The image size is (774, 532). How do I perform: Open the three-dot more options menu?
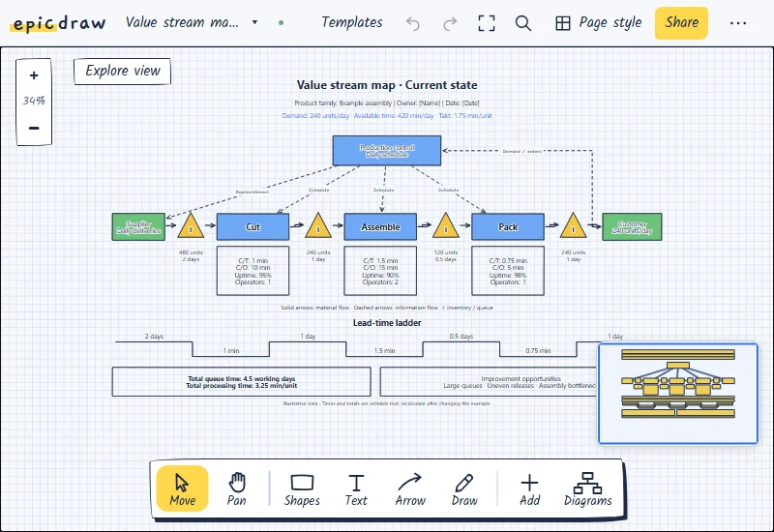click(738, 23)
